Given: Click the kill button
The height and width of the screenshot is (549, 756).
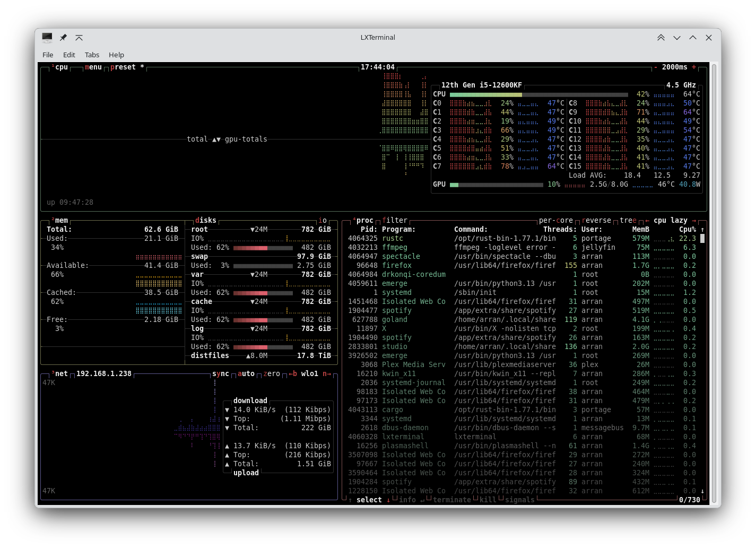Looking at the screenshot, I should (488, 500).
